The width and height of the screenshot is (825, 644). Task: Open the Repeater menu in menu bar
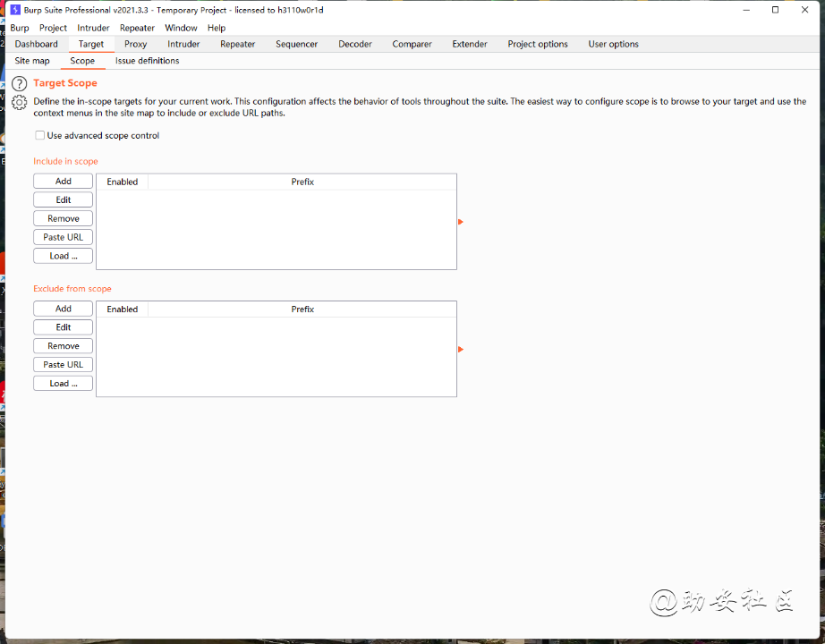(x=137, y=28)
